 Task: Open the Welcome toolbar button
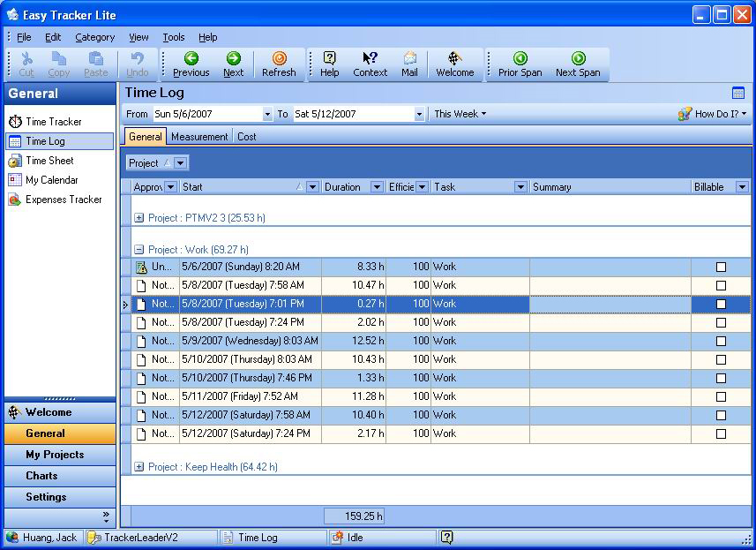(454, 64)
